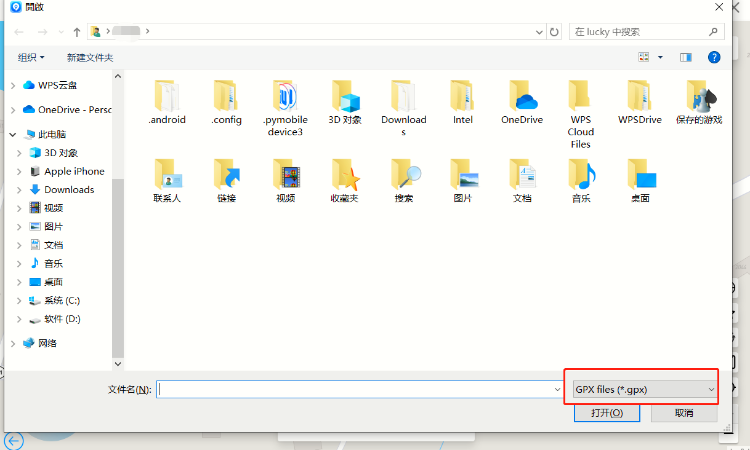Open the 链接 folder
This screenshot has height=450, width=750.
226,181
